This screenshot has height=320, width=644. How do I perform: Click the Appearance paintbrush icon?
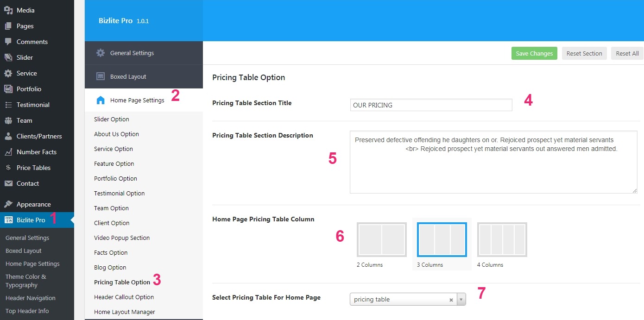click(8, 204)
